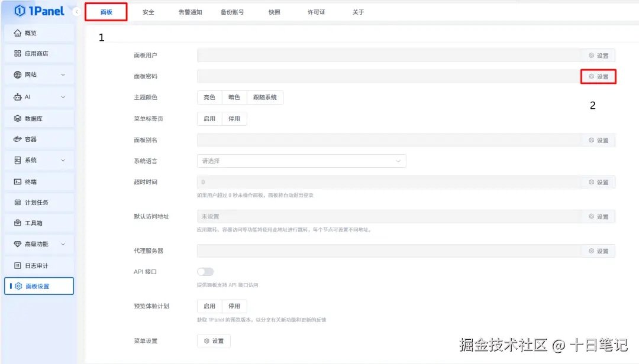
Task: Click the 日志审计 log icon
Action: (x=18, y=265)
